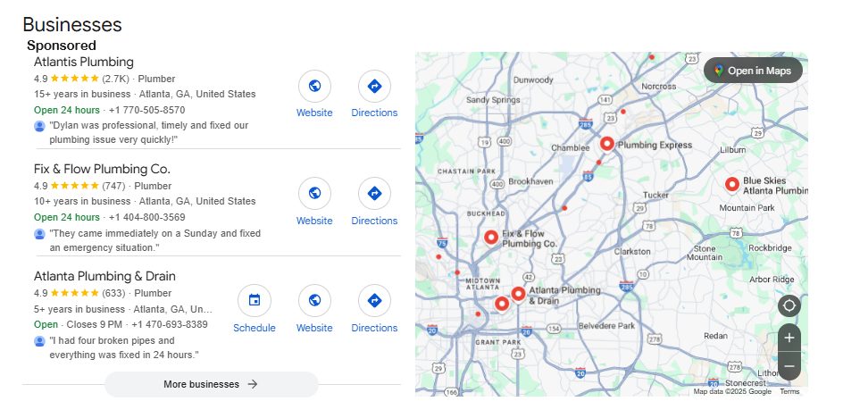
Task: Click Lilburn label on map
Action: 732,150
